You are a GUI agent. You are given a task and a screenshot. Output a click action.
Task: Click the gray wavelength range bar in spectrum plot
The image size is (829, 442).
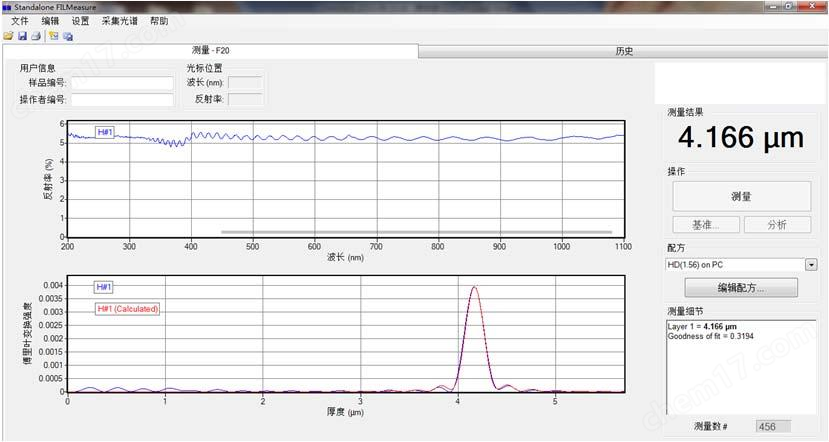pos(415,232)
